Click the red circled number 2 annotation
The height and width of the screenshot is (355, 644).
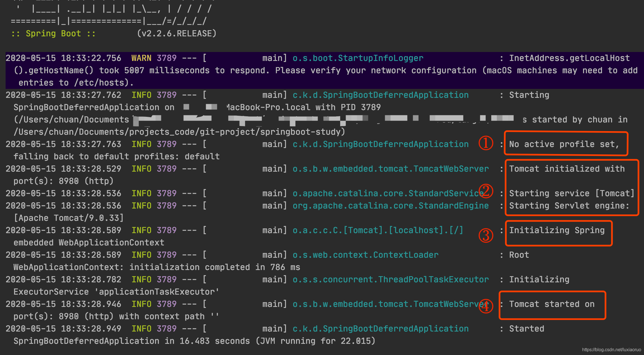pos(486,191)
